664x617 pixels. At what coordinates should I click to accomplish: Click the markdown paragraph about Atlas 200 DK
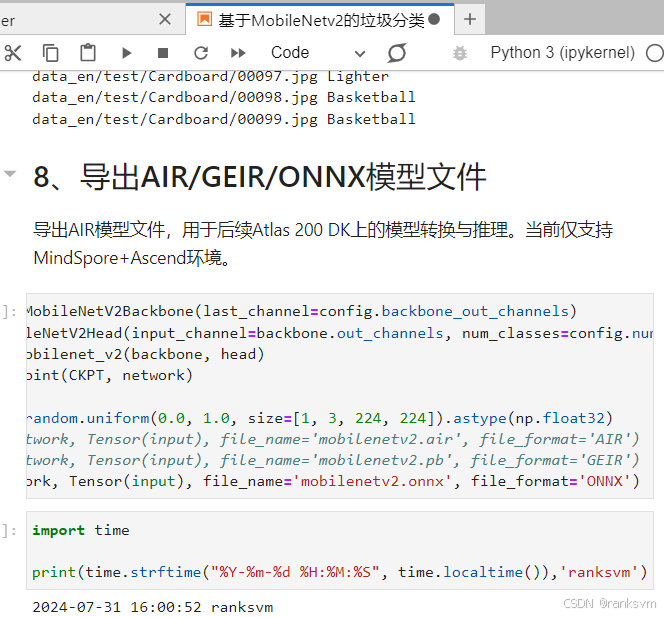[x=323, y=243]
